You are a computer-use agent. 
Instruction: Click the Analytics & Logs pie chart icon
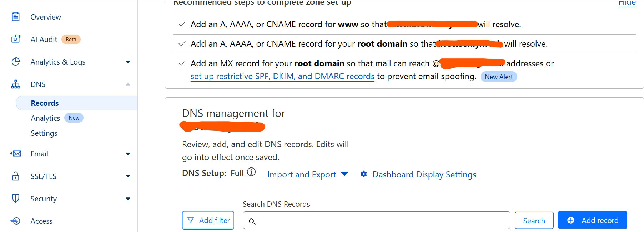coord(16,62)
